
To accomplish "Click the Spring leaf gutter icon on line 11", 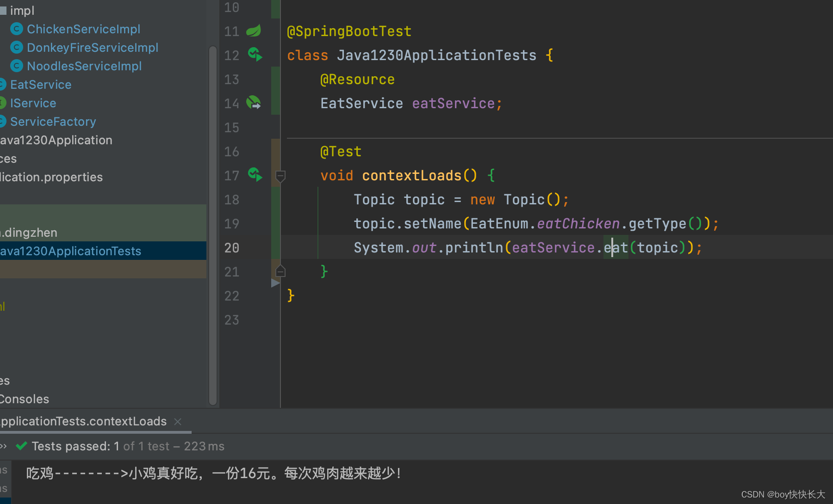I will pos(254,31).
